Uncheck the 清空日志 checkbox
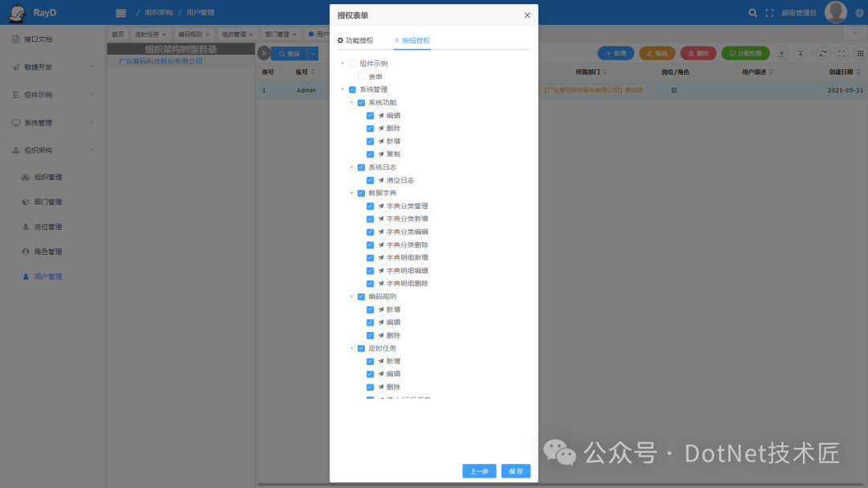Screen dimensions: 868x488 [x=370, y=180]
